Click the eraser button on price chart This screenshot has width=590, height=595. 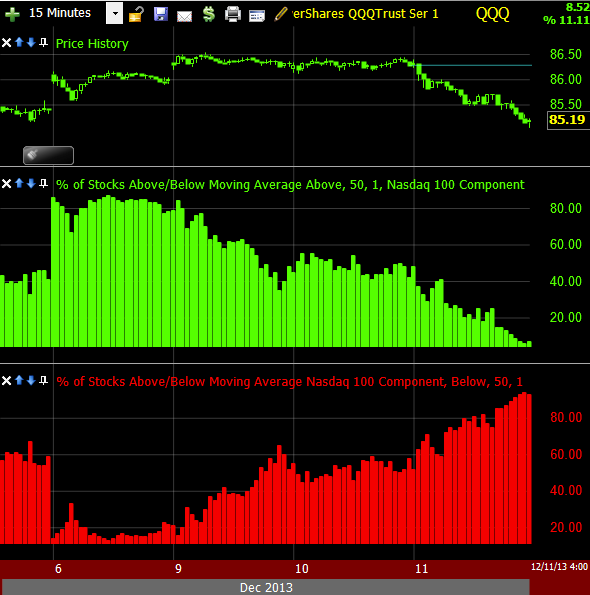pos(49,155)
